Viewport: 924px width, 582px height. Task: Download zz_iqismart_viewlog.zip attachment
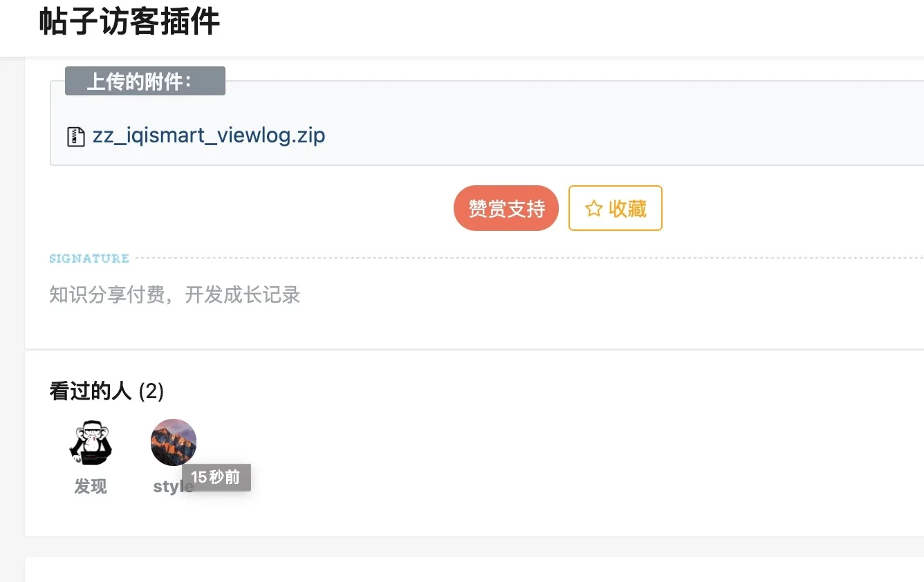(x=209, y=135)
